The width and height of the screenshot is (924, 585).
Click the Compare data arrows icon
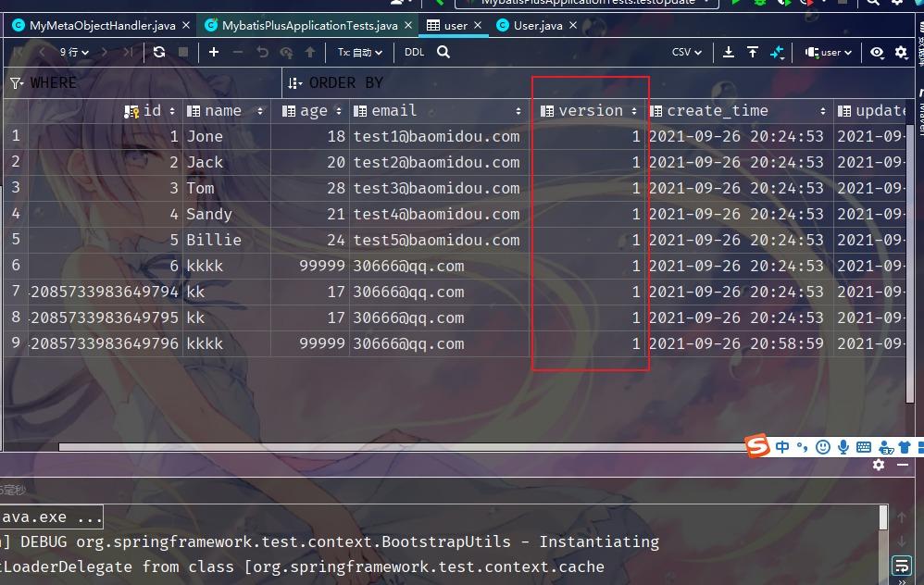pos(777,53)
